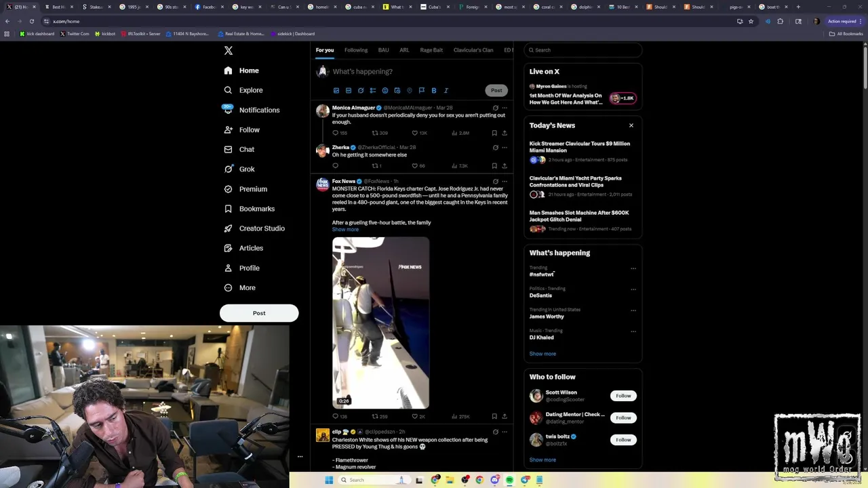
Task: Show more accounts under Who to follow
Action: pos(542,460)
